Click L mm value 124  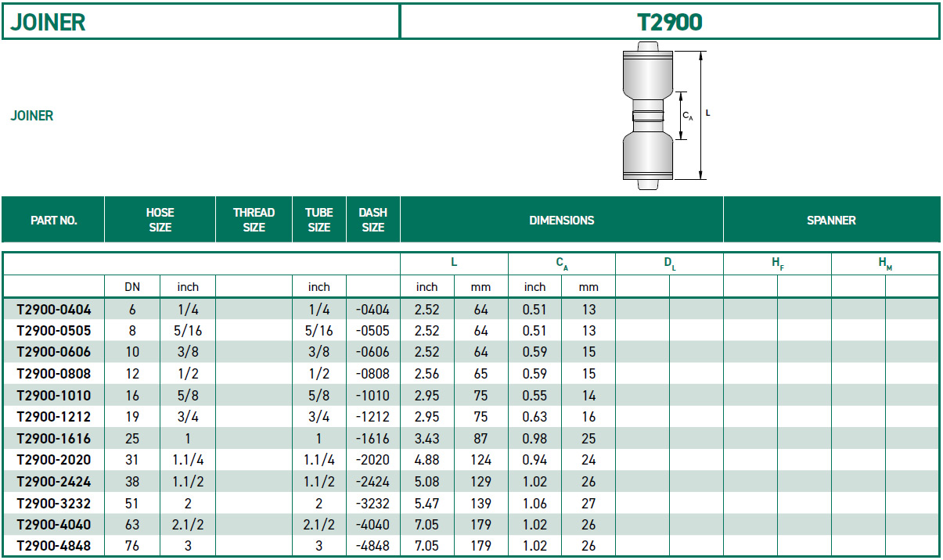click(x=480, y=460)
